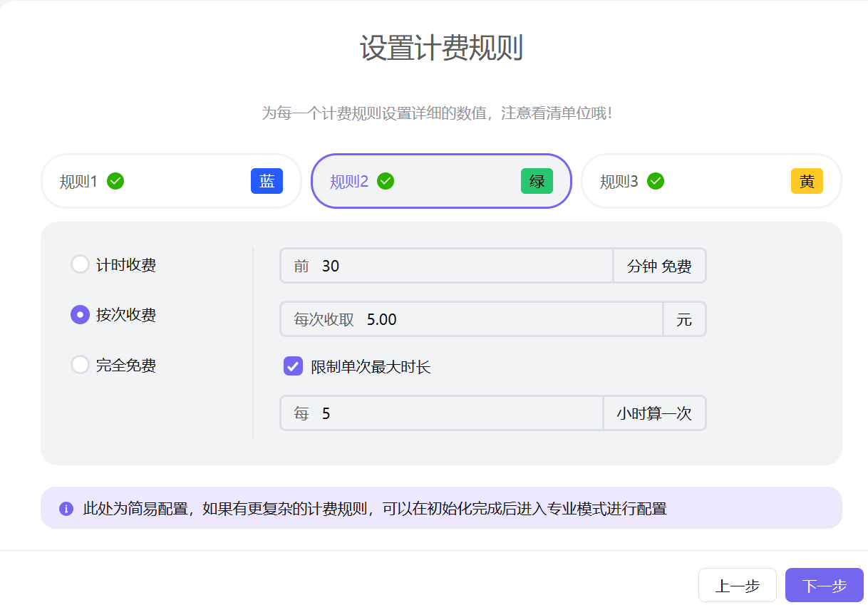Viewport: 868px width, 605px height.
Task: Click the green checkmark icon on 规则3
Action: pyautogui.click(x=656, y=181)
